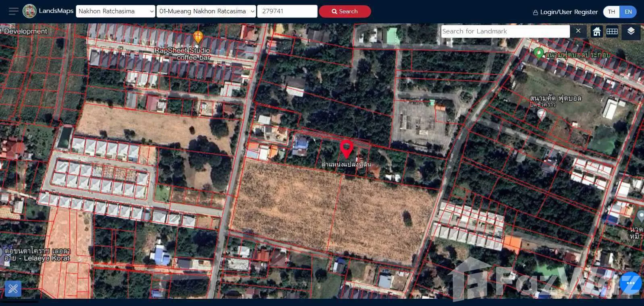Expand the Mueang Nakhon Ratcasima district dropdown
Screen dimensions: 644x306
(x=206, y=11)
